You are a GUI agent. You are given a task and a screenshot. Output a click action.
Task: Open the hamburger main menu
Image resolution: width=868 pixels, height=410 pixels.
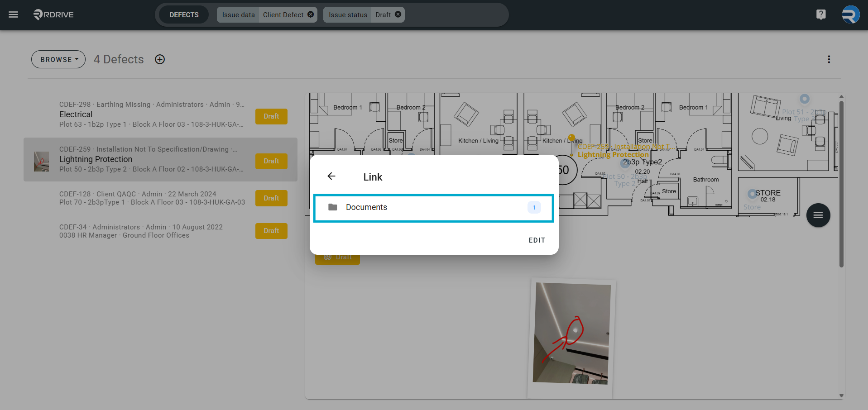(14, 14)
